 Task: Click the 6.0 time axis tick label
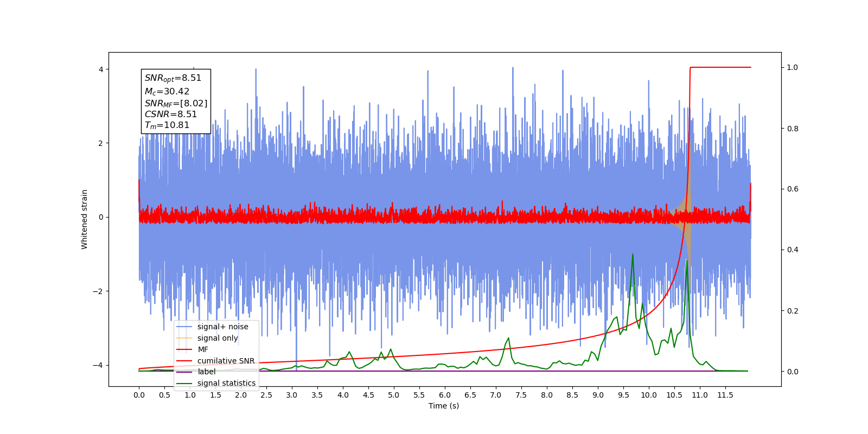tap(445, 395)
